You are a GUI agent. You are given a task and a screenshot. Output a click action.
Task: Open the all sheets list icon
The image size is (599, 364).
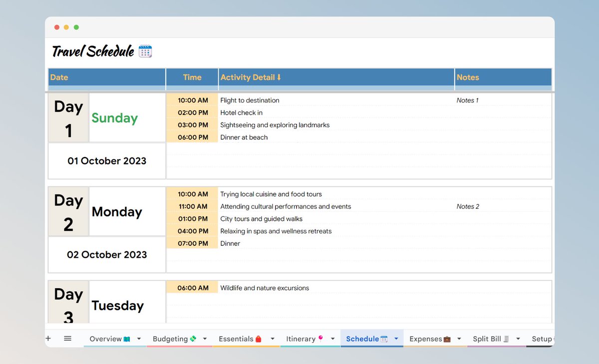click(67, 338)
